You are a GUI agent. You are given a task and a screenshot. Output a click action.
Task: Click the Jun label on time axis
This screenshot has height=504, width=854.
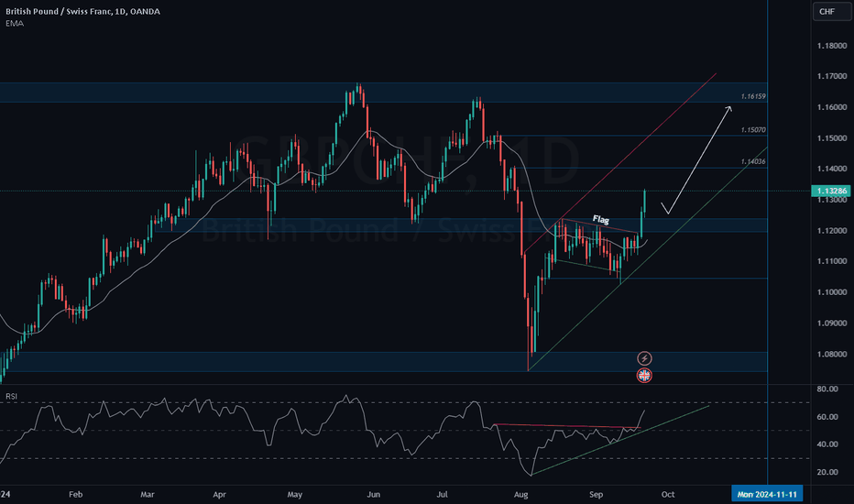pyautogui.click(x=373, y=495)
